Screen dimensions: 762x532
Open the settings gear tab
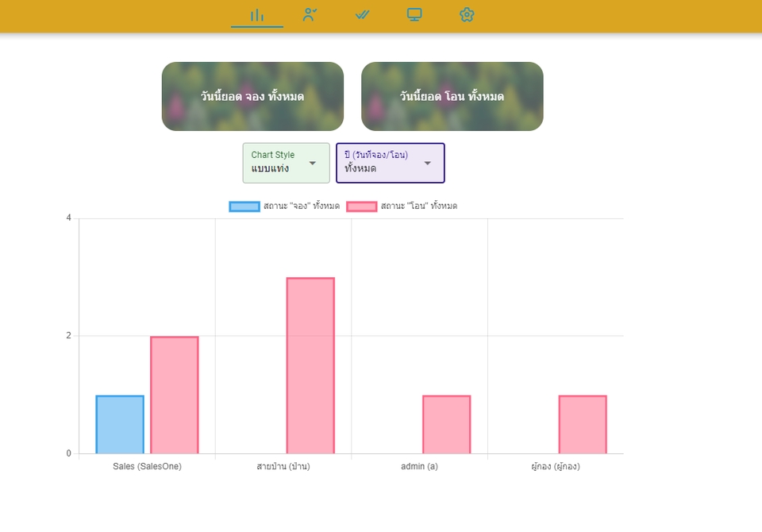(467, 15)
